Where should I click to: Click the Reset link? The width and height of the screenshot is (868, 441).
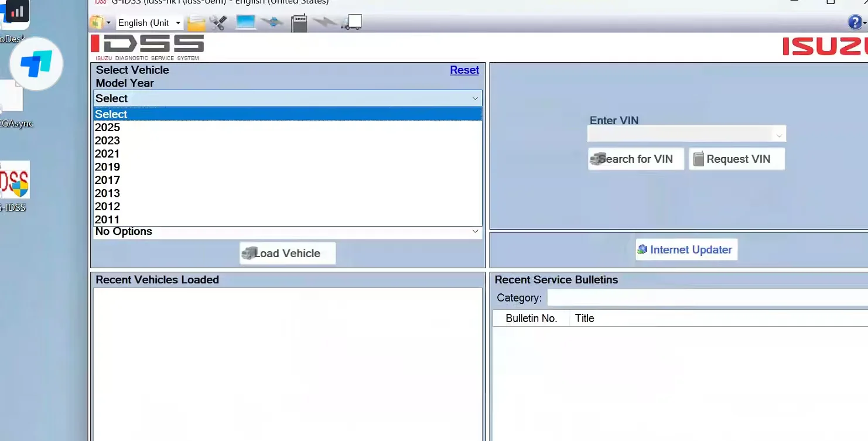coord(464,70)
